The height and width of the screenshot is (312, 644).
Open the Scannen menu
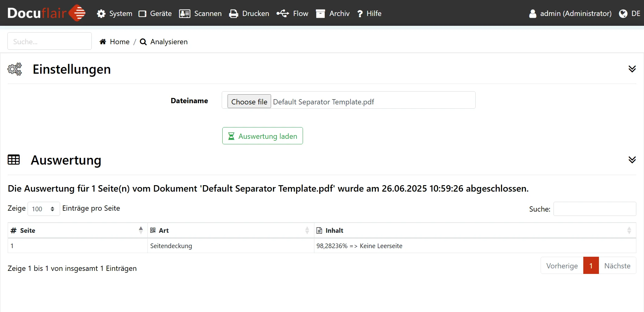200,14
